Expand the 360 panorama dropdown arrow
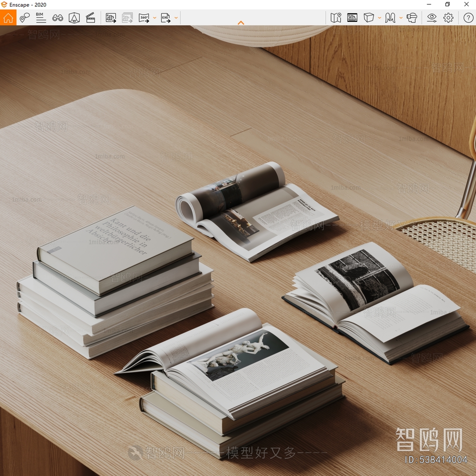476x476 pixels. [x=155, y=18]
